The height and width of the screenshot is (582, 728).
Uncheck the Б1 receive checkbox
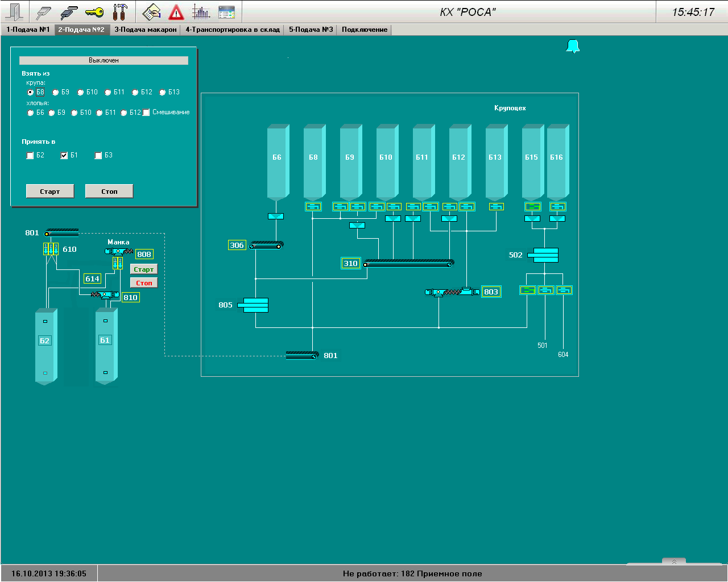64,155
